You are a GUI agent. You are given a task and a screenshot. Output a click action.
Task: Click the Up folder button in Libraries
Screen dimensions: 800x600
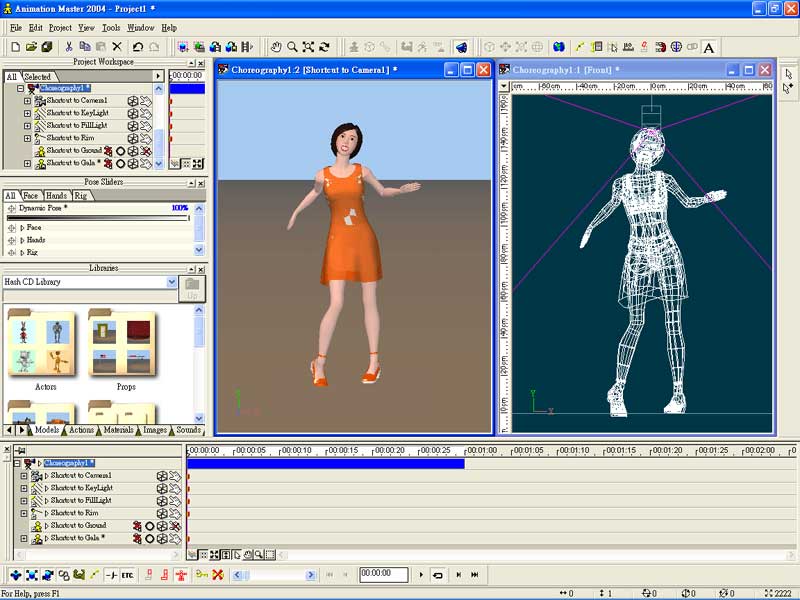pos(192,289)
